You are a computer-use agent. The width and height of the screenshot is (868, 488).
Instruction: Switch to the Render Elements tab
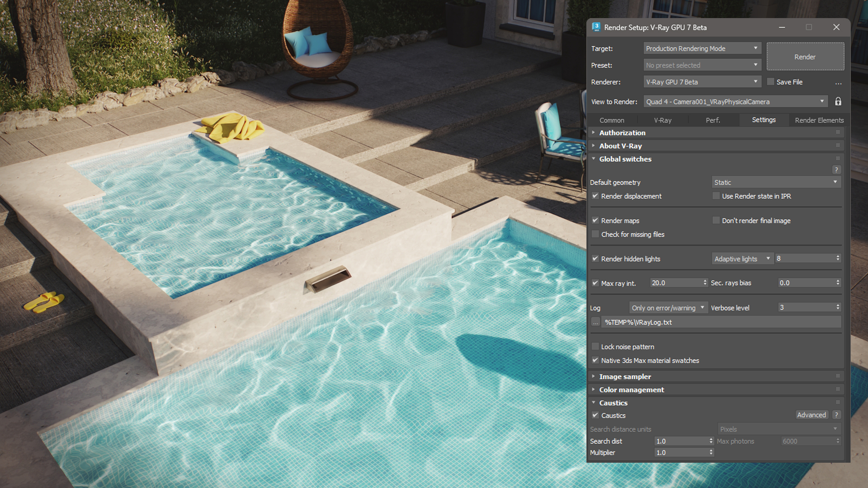(819, 120)
